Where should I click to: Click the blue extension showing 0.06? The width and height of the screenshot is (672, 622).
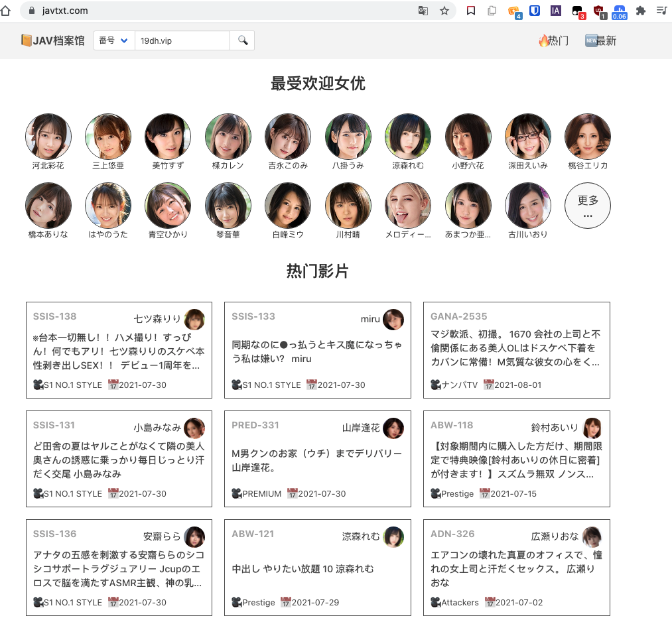click(620, 13)
